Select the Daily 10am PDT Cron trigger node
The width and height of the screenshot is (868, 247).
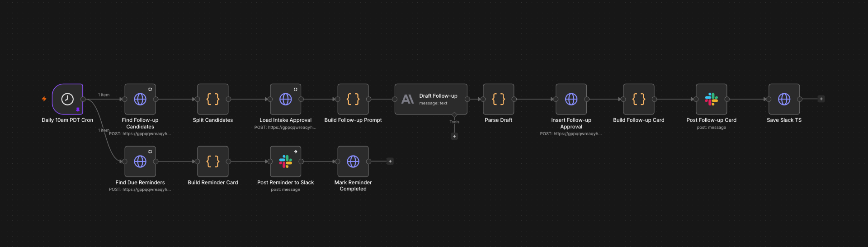click(x=67, y=99)
